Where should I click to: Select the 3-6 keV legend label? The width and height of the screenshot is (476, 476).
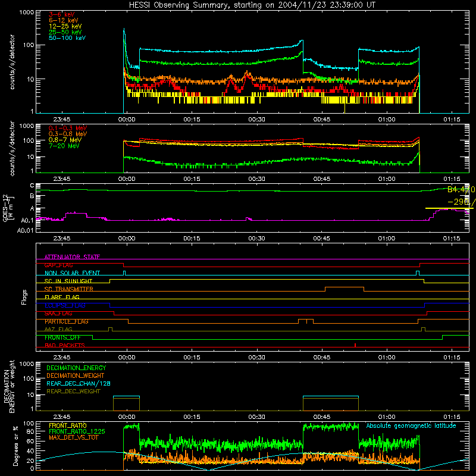coord(61,14)
